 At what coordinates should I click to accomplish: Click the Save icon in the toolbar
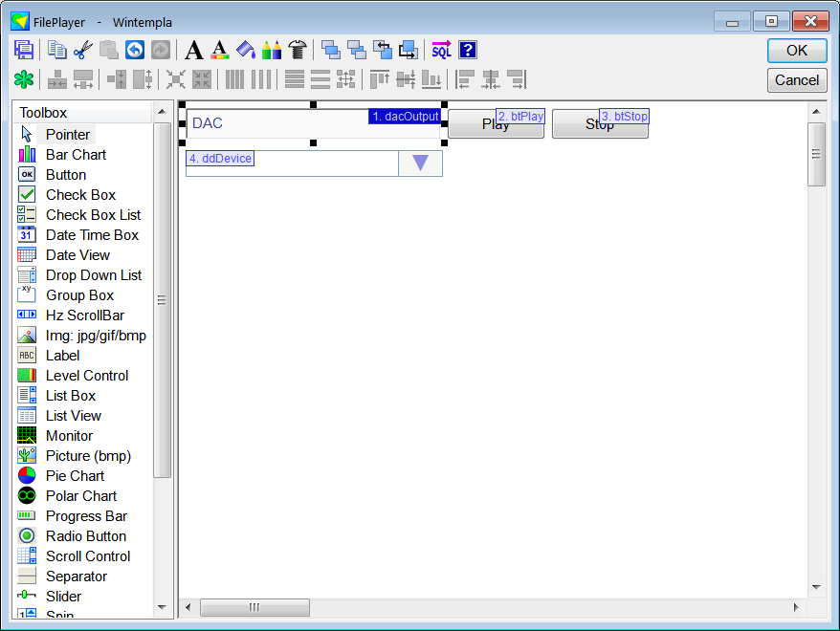pos(24,51)
